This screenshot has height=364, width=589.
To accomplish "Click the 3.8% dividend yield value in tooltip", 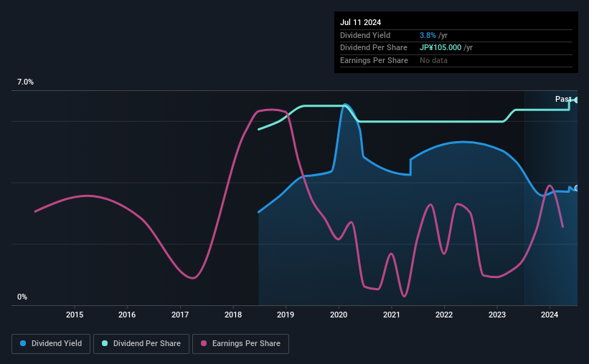I will tap(428, 35).
